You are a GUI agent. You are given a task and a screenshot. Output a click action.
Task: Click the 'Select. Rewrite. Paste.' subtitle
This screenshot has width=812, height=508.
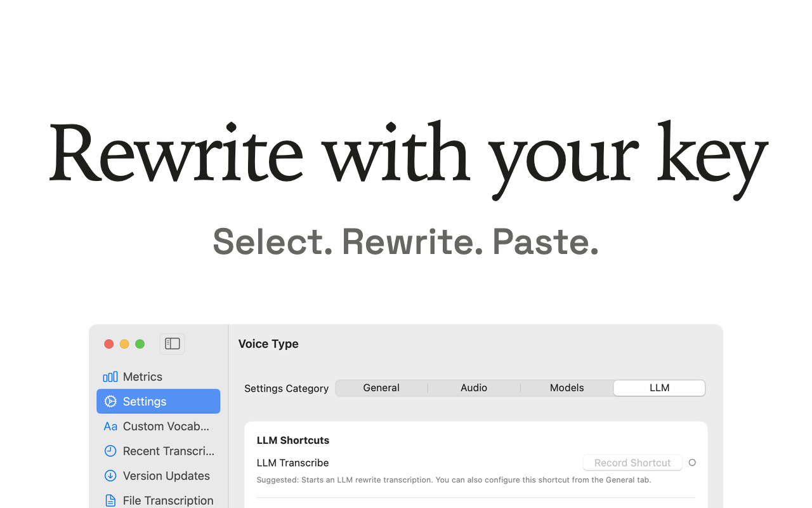pyautogui.click(x=406, y=242)
